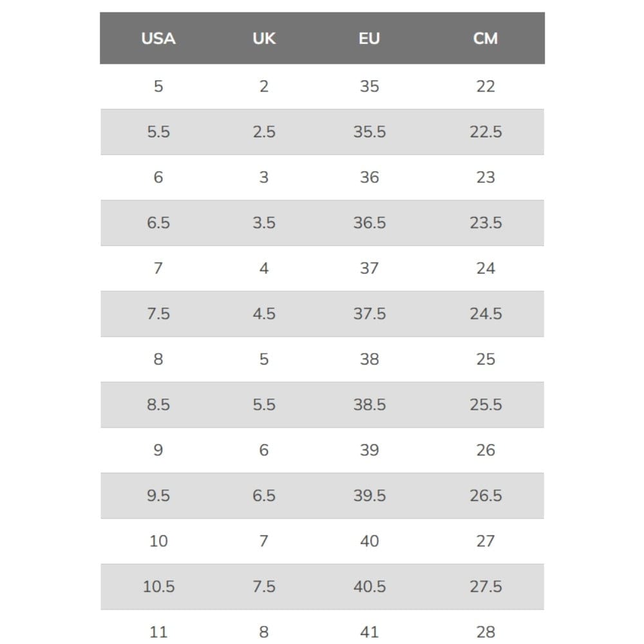Click EU size 37 cell
The width and height of the screenshot is (644, 644).
click(x=369, y=268)
